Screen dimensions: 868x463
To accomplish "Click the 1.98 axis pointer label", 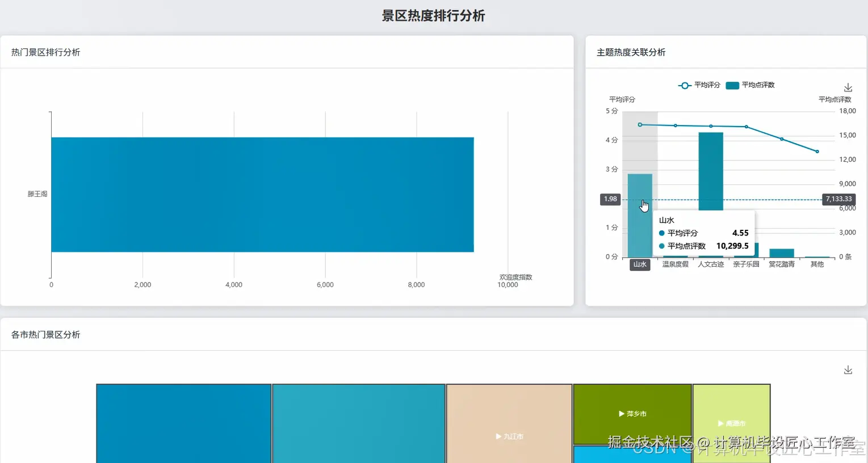I will tap(610, 199).
